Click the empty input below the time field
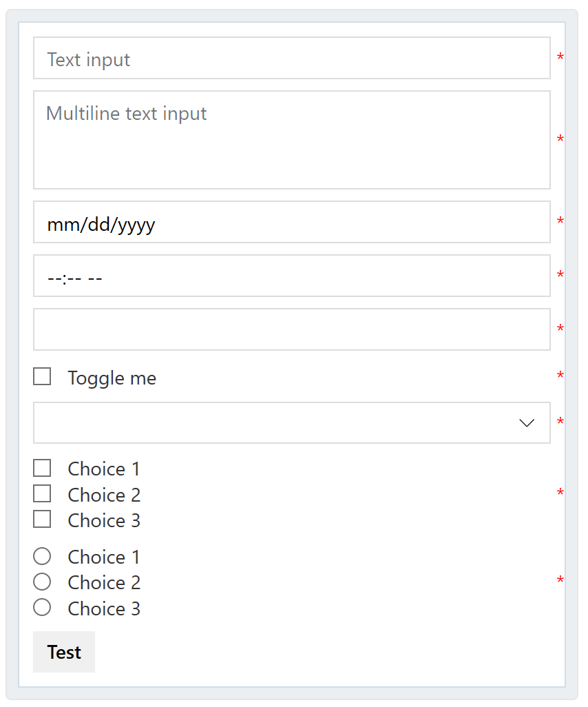This screenshot has width=588, height=707. coord(291,329)
